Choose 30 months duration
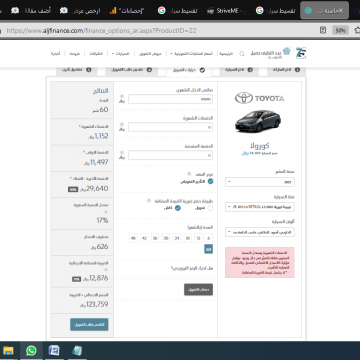The width and height of the screenshot is (360, 360). pos(166,238)
